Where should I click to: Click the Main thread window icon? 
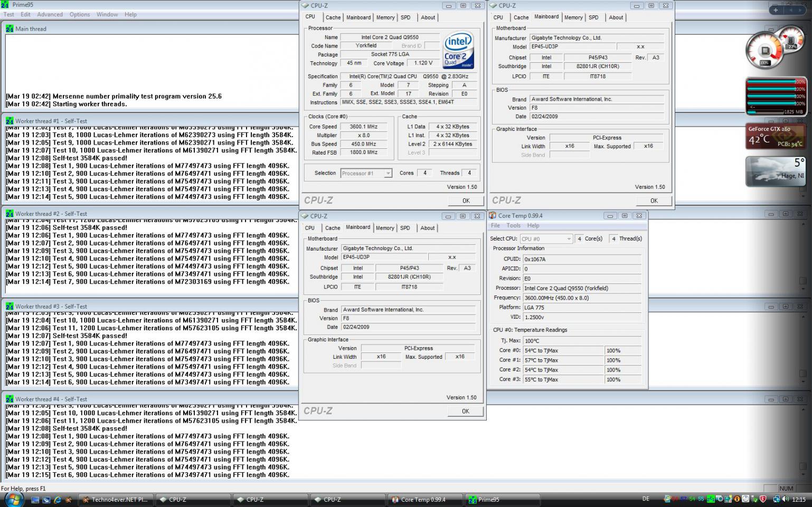(x=10, y=28)
